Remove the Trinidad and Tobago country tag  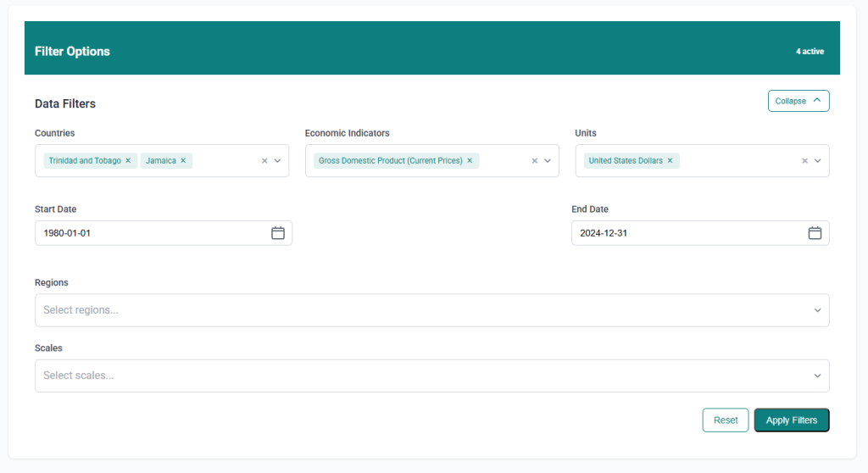(128, 160)
